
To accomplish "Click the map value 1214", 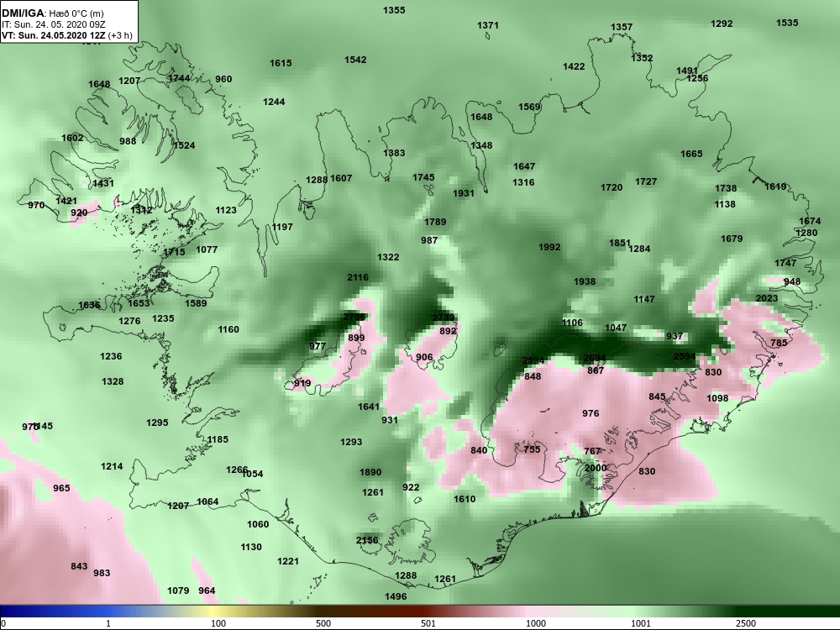I will pyautogui.click(x=112, y=466).
